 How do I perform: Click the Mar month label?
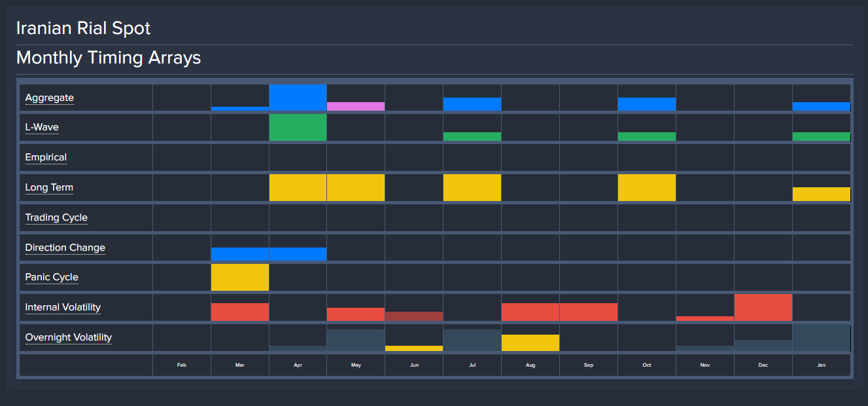click(240, 365)
